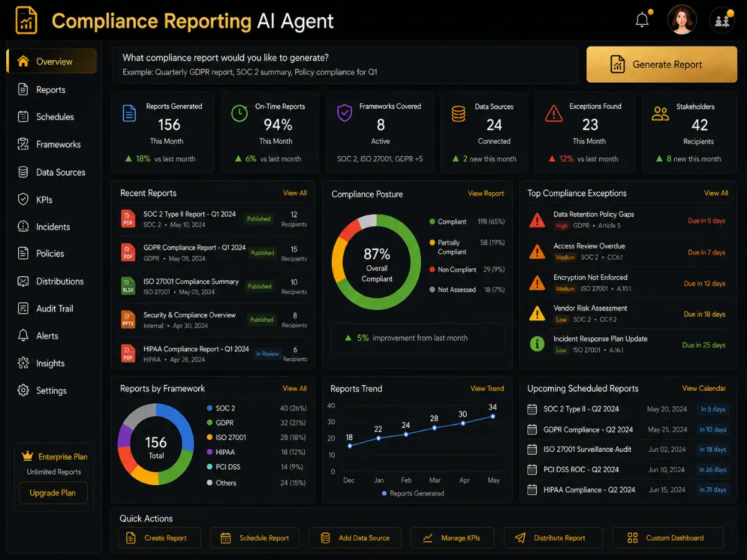The image size is (747, 560).
Task: Click the On-Time Reports clock icon
Action: click(x=239, y=113)
